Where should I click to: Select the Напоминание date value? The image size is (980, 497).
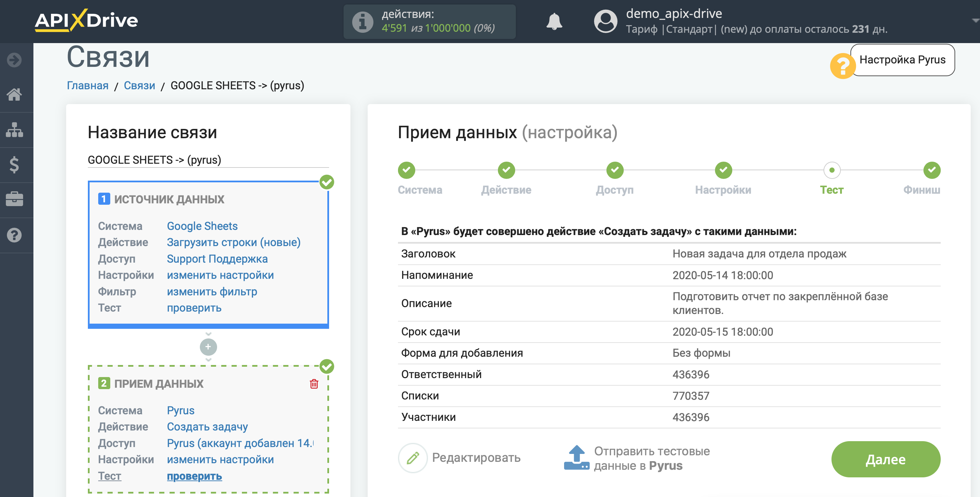(723, 275)
